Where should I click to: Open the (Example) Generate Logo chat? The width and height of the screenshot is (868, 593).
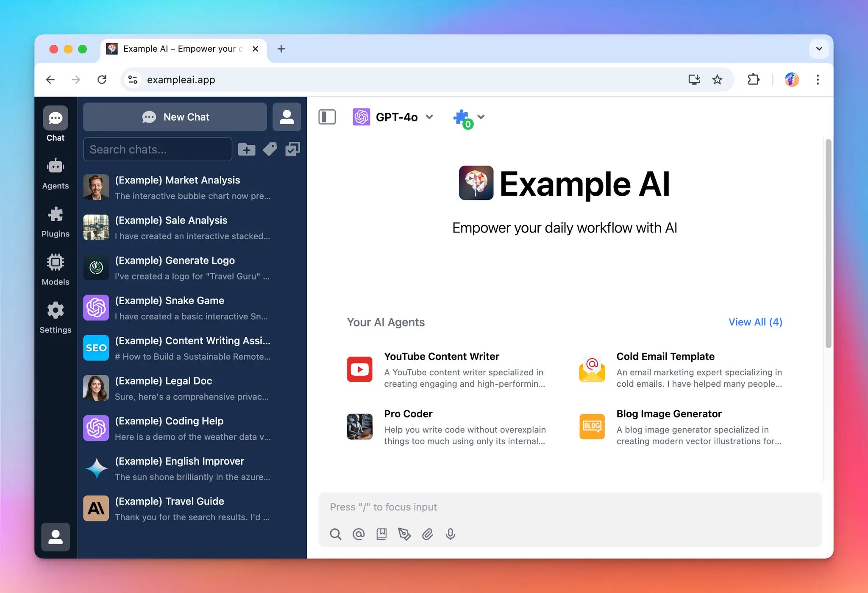point(192,268)
